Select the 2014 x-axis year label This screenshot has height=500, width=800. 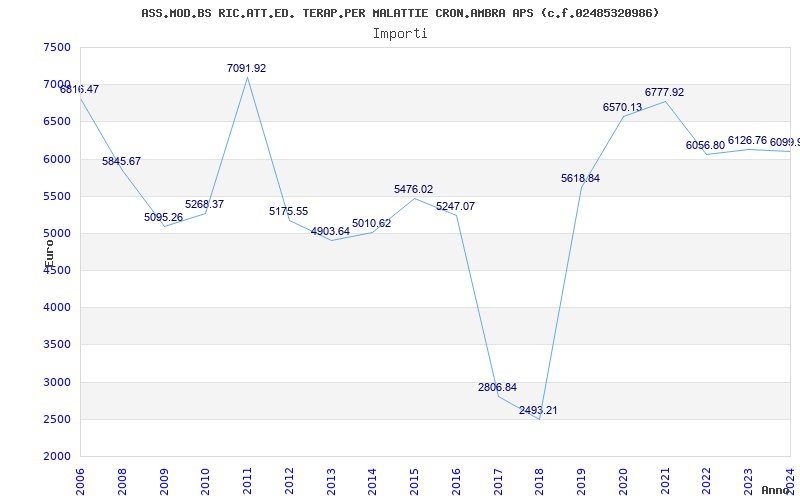coord(372,481)
